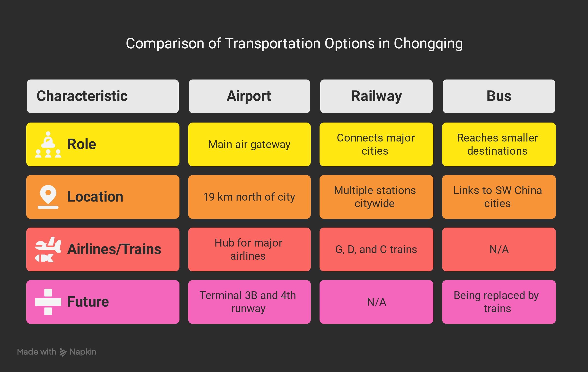The image size is (588, 372).
Task: Click the 'Connects major cities' cell
Action: pyautogui.click(x=376, y=144)
